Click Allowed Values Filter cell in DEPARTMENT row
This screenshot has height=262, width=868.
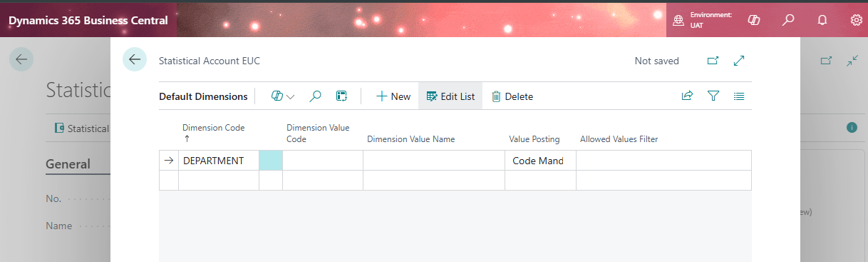(x=663, y=161)
